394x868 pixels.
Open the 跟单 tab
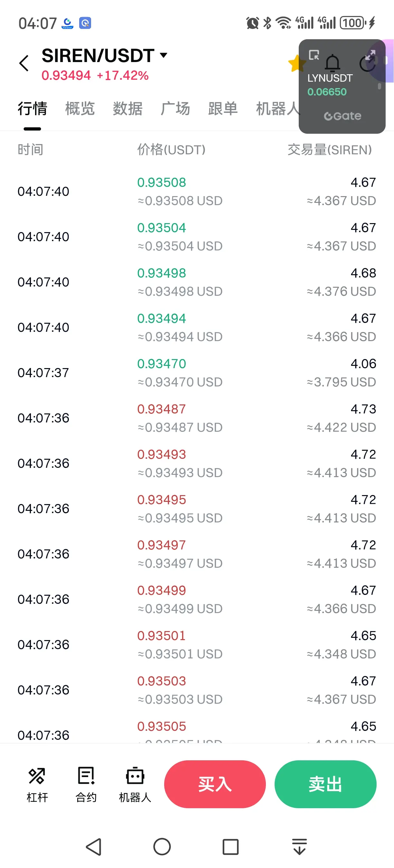pos(223,109)
